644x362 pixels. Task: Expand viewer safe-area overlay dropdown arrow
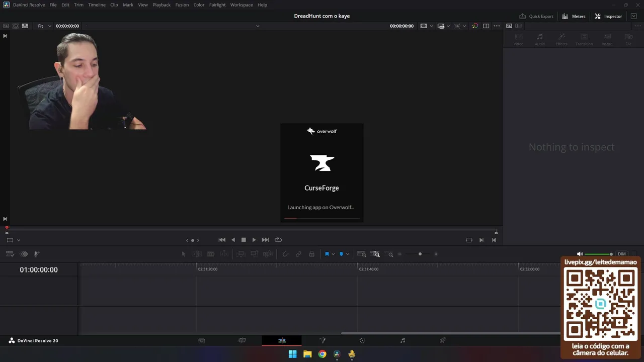click(x=431, y=26)
